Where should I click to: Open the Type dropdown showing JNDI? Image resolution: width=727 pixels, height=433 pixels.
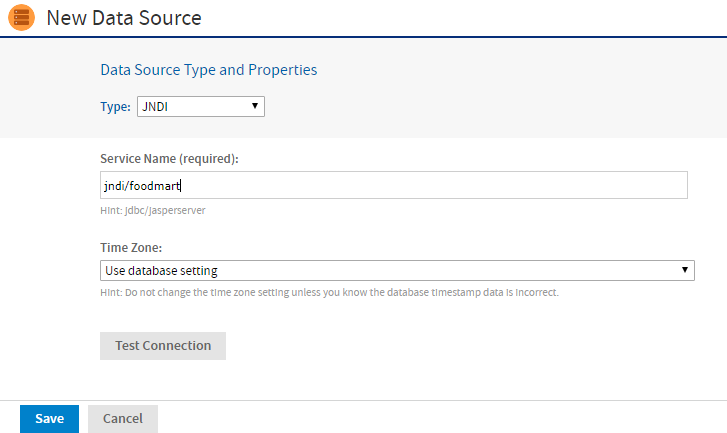pyautogui.click(x=201, y=107)
